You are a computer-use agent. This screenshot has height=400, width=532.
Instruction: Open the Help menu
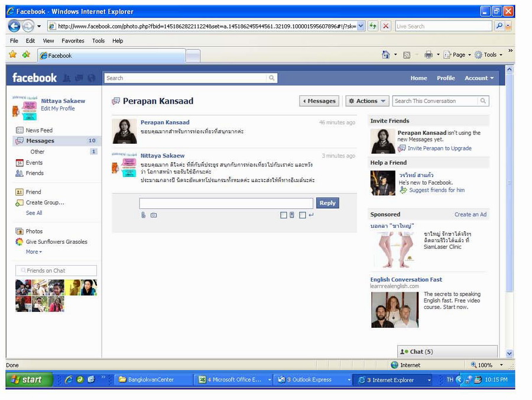[x=118, y=41]
